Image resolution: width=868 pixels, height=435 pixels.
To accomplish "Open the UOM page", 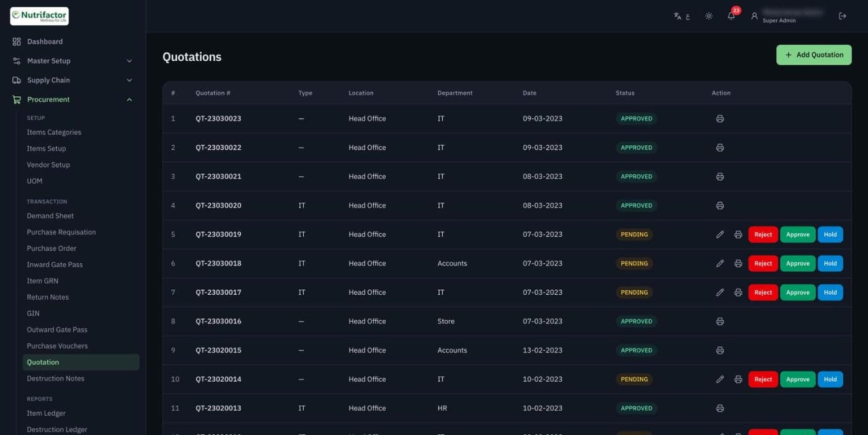I will (x=35, y=181).
